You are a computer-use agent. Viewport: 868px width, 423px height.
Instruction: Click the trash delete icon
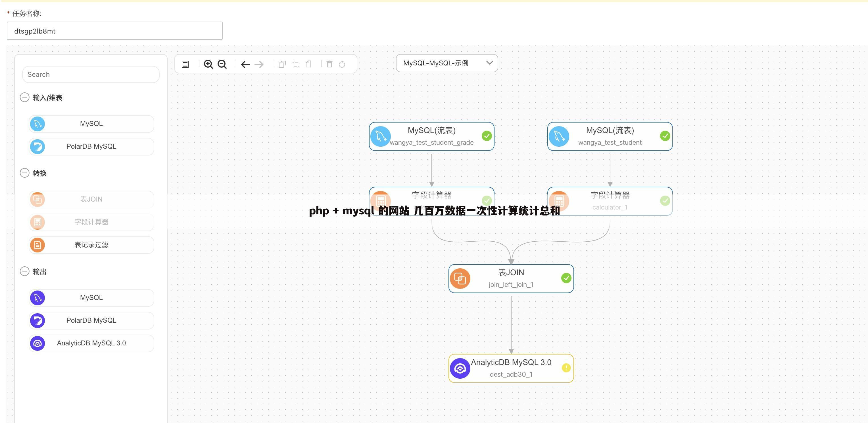pyautogui.click(x=329, y=64)
